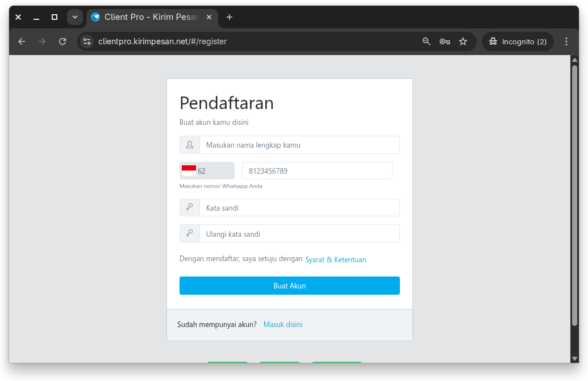Screen dimensions: 588x381
Task: Open a new tab with plus icon
Action: click(230, 17)
